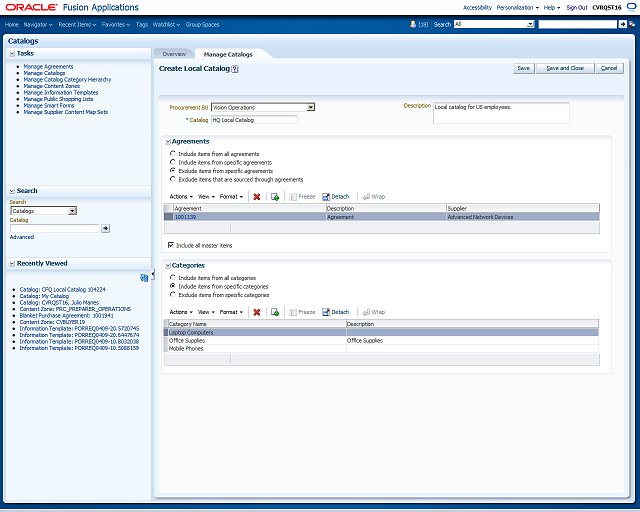640x512 pixels.
Task: Cancel catalog creation
Action: click(609, 68)
